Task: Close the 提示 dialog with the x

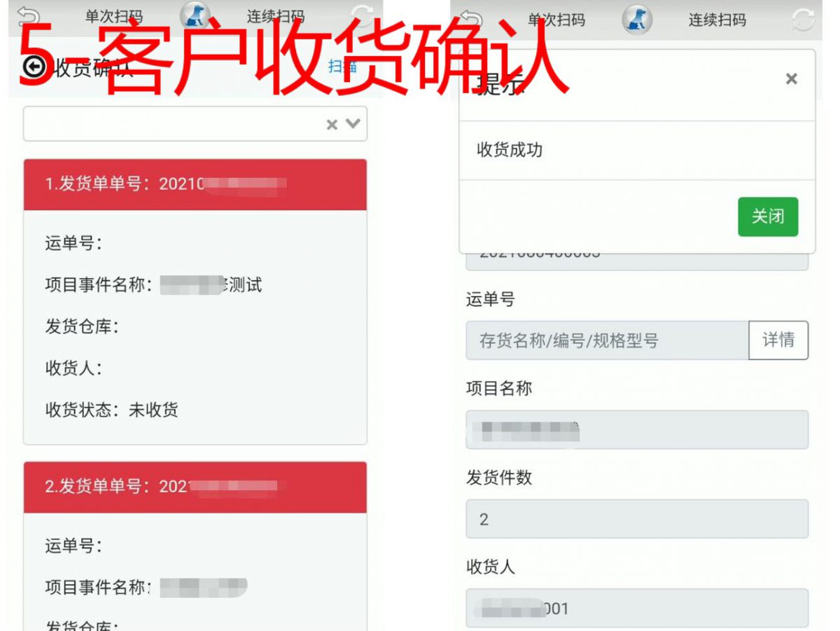Action: [791, 79]
